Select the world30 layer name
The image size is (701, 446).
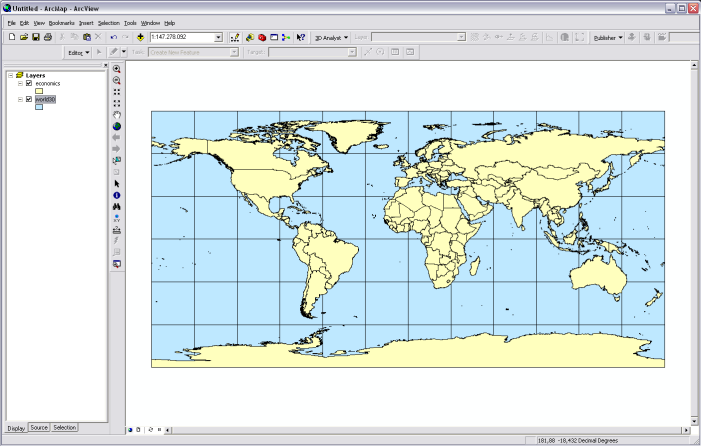(45, 99)
